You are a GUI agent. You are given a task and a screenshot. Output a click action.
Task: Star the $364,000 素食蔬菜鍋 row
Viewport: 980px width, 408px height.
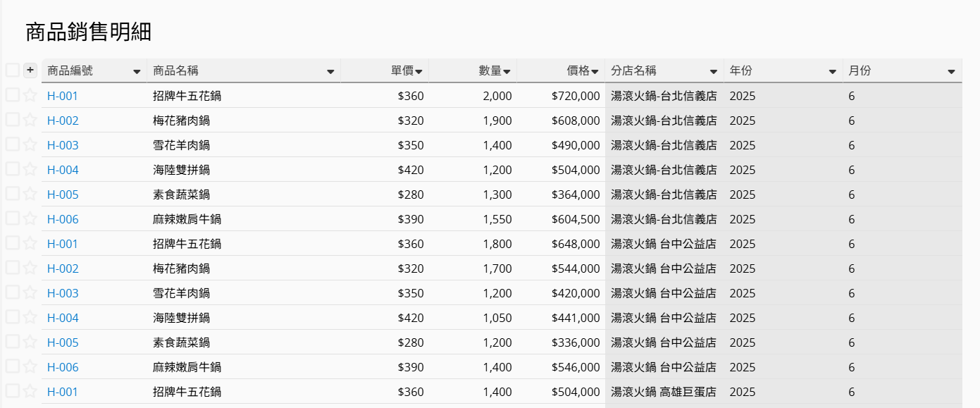pos(30,194)
